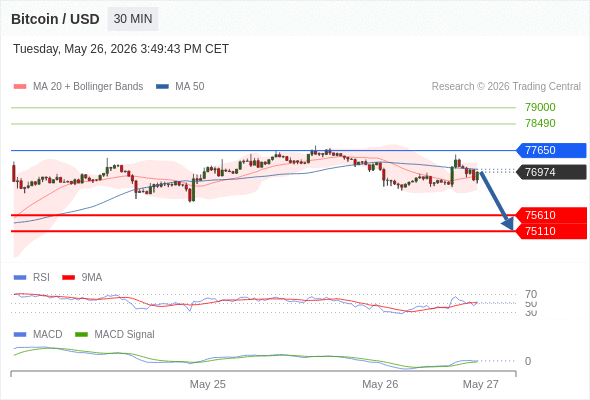Click the MACD Signal green legend swatch

click(x=81, y=334)
